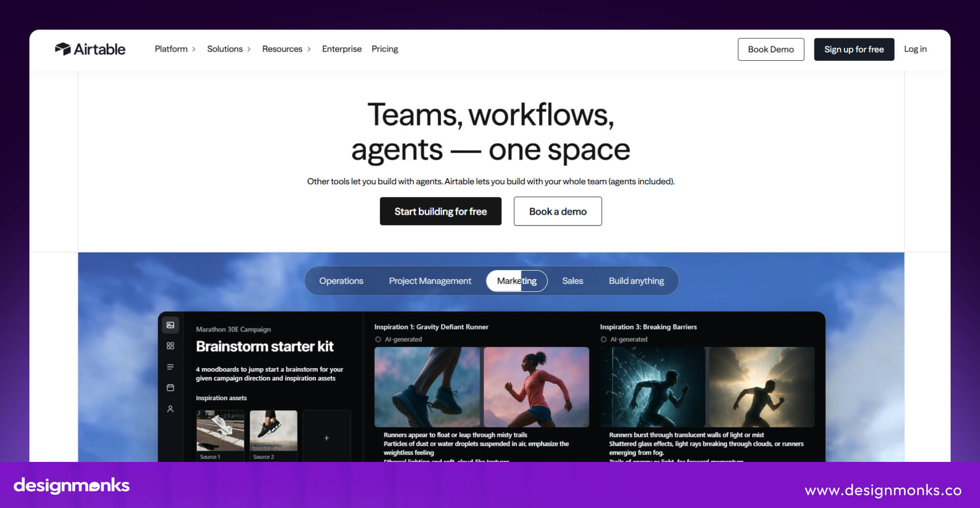Image resolution: width=980 pixels, height=508 pixels.
Task: Click Sign up for free
Action: point(854,49)
